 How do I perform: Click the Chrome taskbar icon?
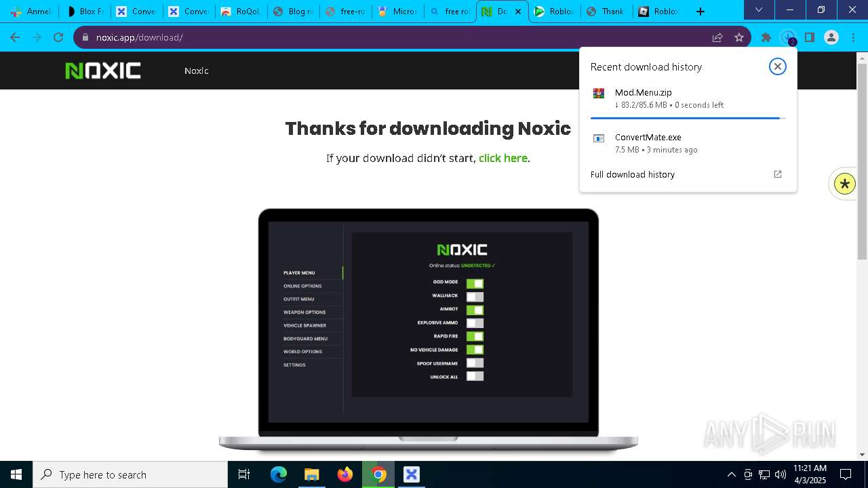tap(378, 474)
